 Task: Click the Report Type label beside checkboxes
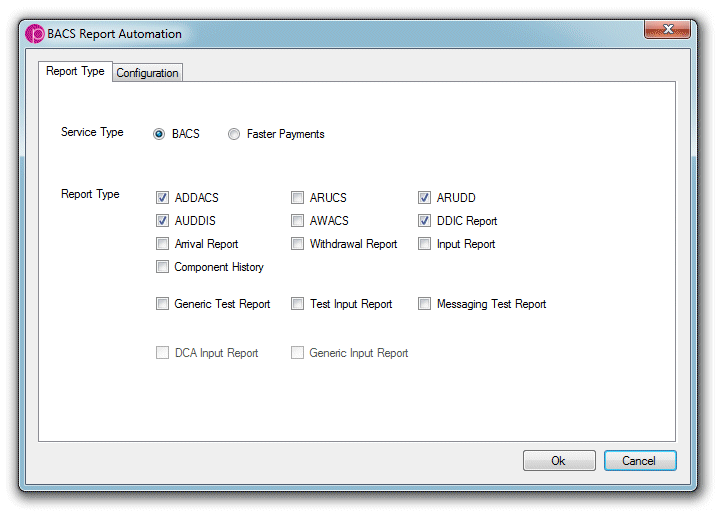click(x=90, y=194)
